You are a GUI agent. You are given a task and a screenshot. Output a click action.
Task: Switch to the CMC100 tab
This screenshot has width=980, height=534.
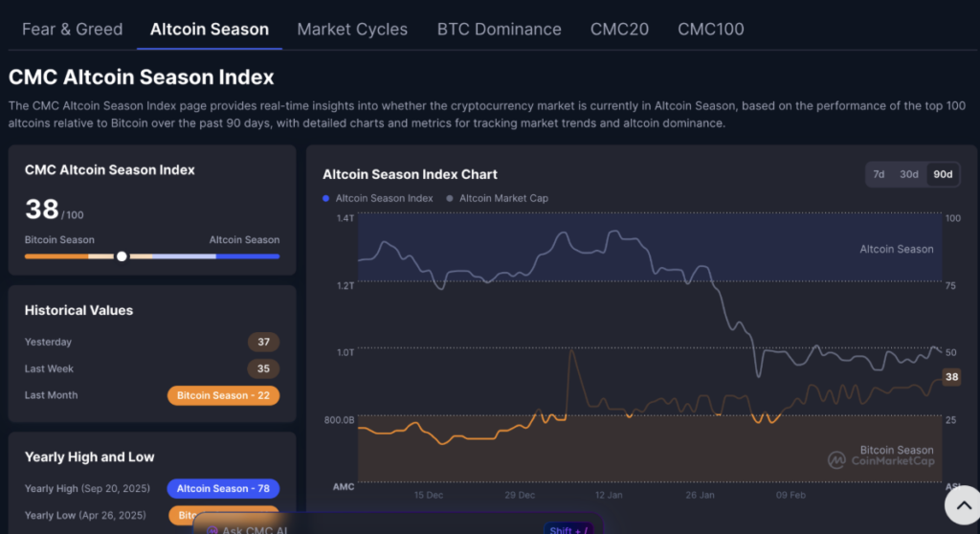pos(710,29)
